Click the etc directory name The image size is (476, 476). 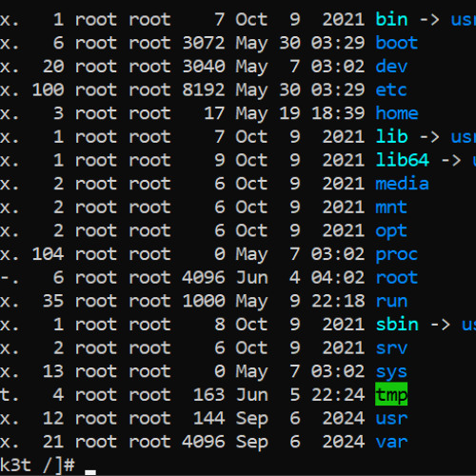pyautogui.click(x=391, y=89)
